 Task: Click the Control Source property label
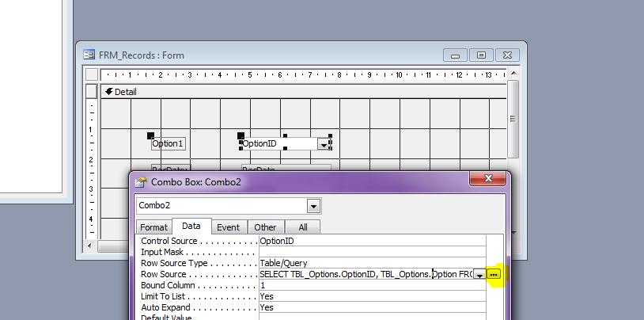[169, 241]
